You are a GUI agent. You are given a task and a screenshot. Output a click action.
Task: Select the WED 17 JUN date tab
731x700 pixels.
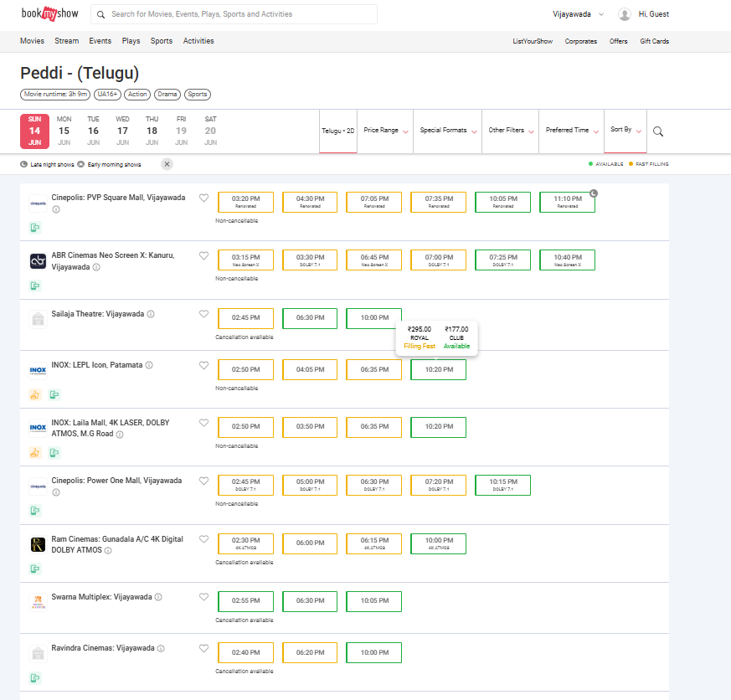122,131
